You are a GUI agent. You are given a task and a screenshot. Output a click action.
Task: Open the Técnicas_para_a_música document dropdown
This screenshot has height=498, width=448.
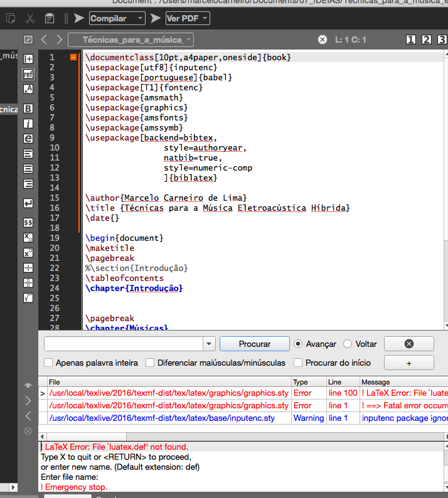[x=131, y=40]
